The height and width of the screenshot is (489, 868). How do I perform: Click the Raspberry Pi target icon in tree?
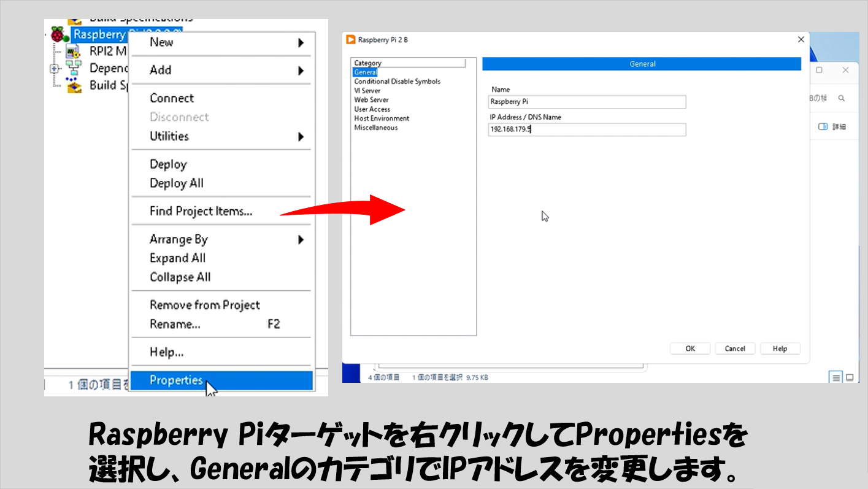point(61,34)
